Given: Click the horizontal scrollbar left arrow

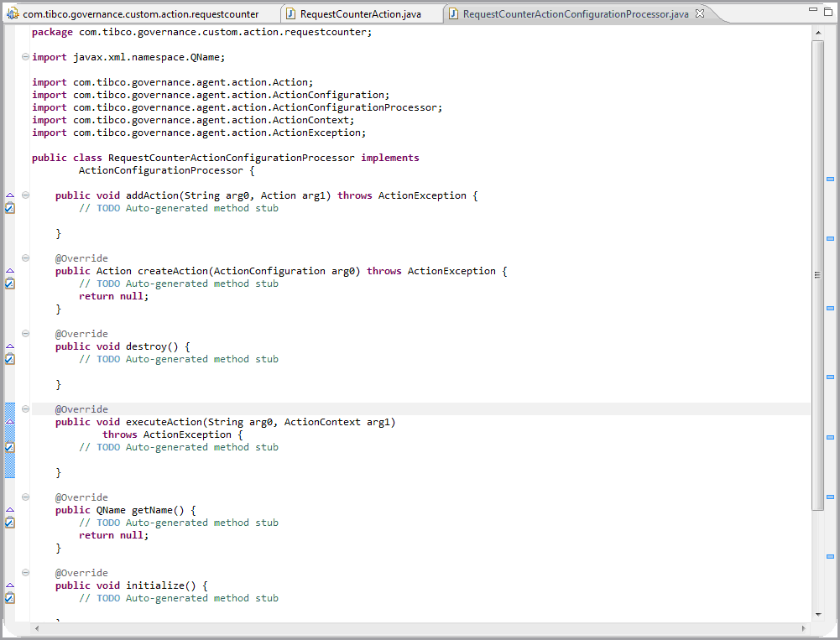Looking at the screenshot, I should click(36, 628).
